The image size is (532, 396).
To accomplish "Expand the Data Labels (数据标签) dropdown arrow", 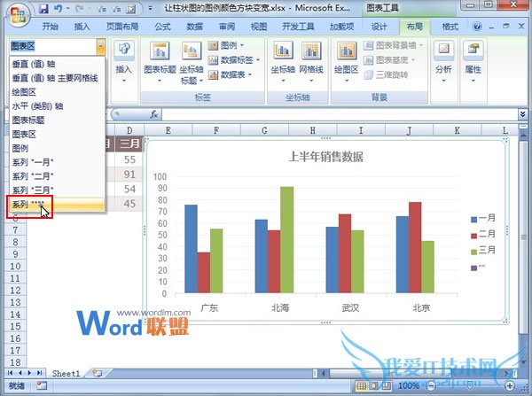I will tap(258, 60).
